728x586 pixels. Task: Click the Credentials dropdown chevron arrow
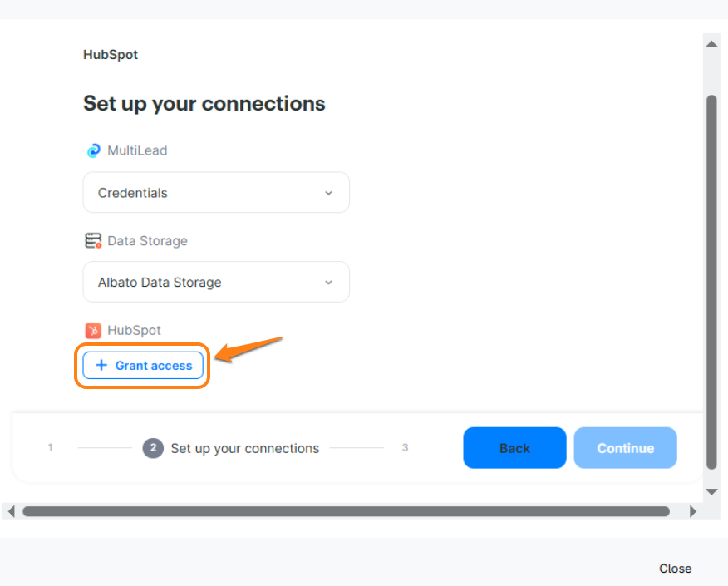point(328,193)
